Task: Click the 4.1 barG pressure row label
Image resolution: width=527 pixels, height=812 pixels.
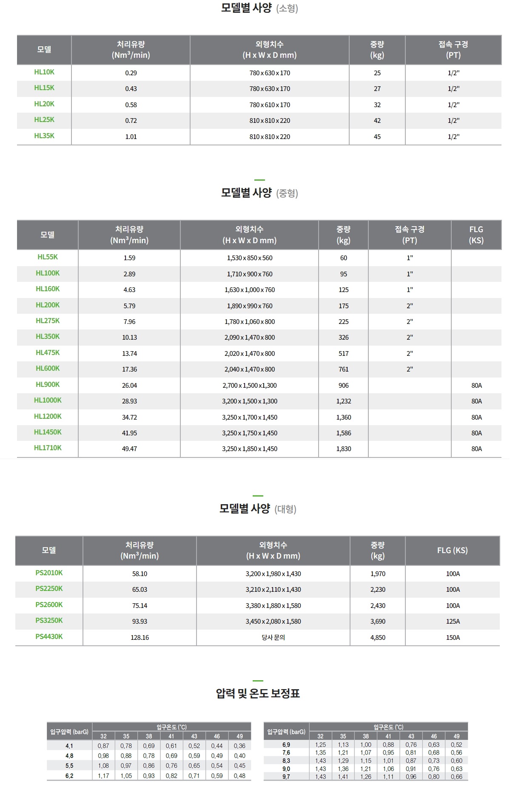Action: coord(69,746)
